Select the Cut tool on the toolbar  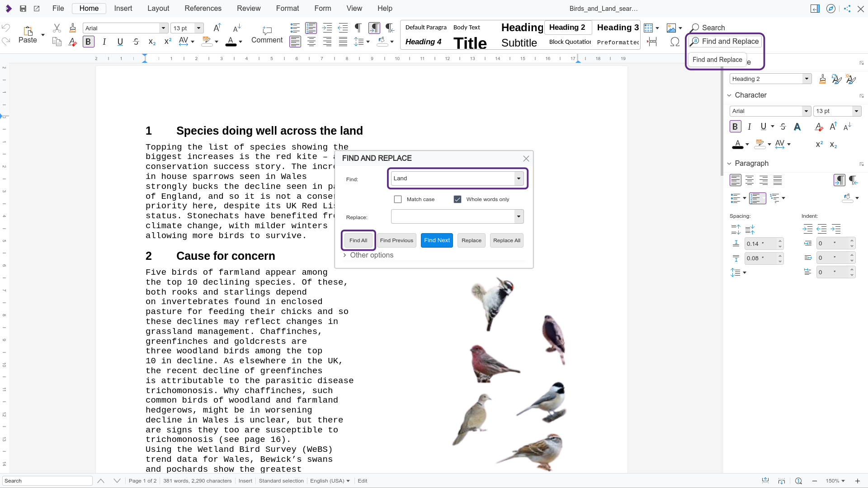57,28
